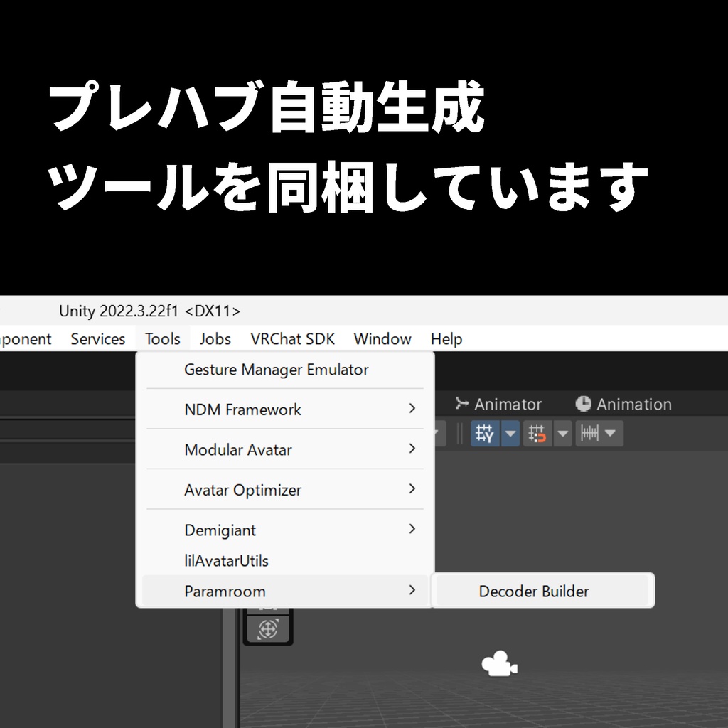This screenshot has height=728, width=728.
Task: Click the camera gizmo in scene
Action: tap(499, 664)
